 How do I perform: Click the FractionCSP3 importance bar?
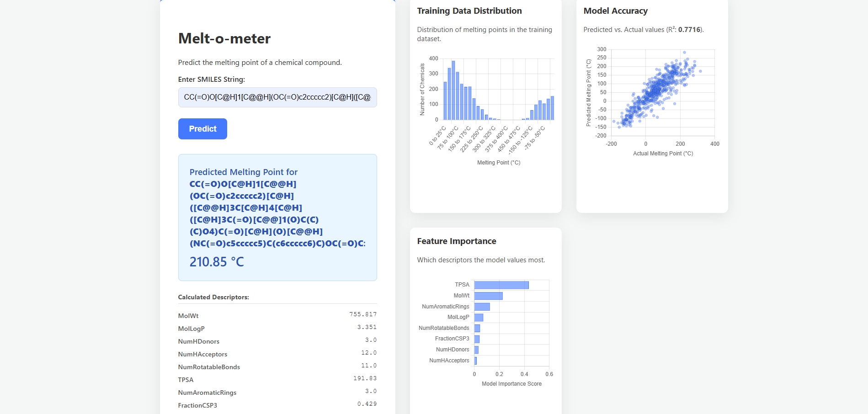coord(477,339)
